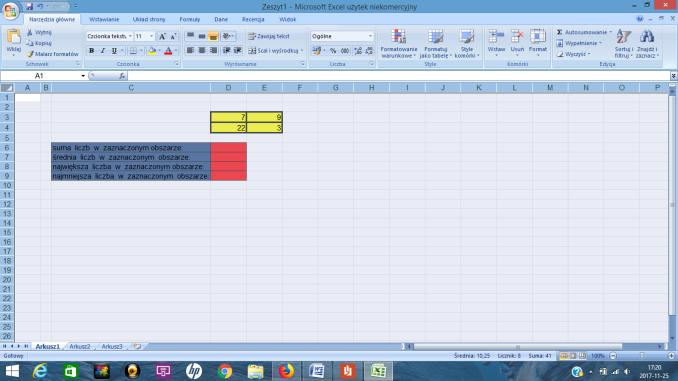This screenshot has height=381, width=678.
Task: Increase font size icon
Action: (x=162, y=36)
